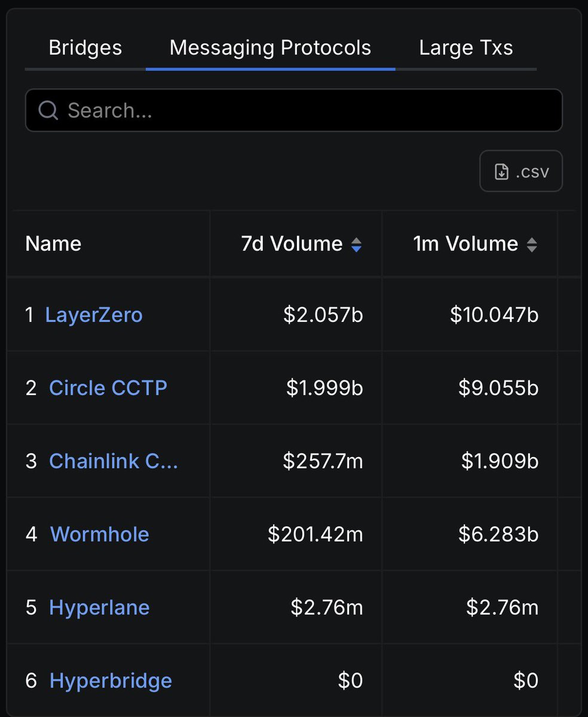Select Hyperlane's $2.76m 7d volume cell

coord(296,608)
